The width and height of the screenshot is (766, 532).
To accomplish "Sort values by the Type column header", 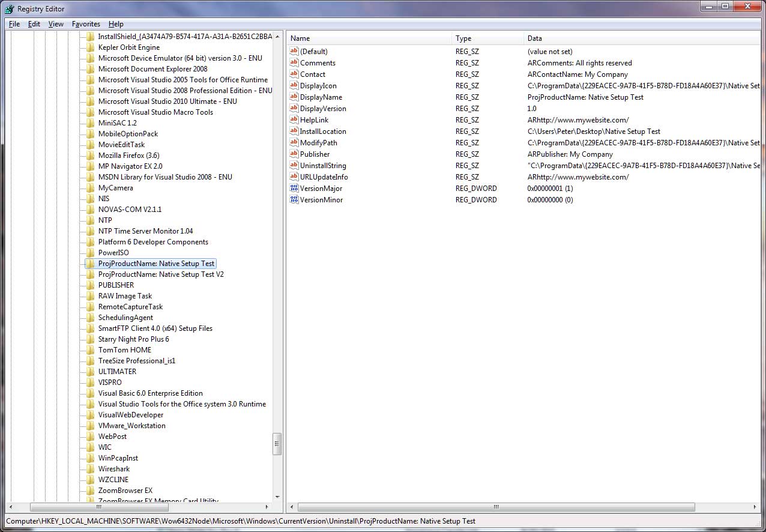I will (x=487, y=38).
